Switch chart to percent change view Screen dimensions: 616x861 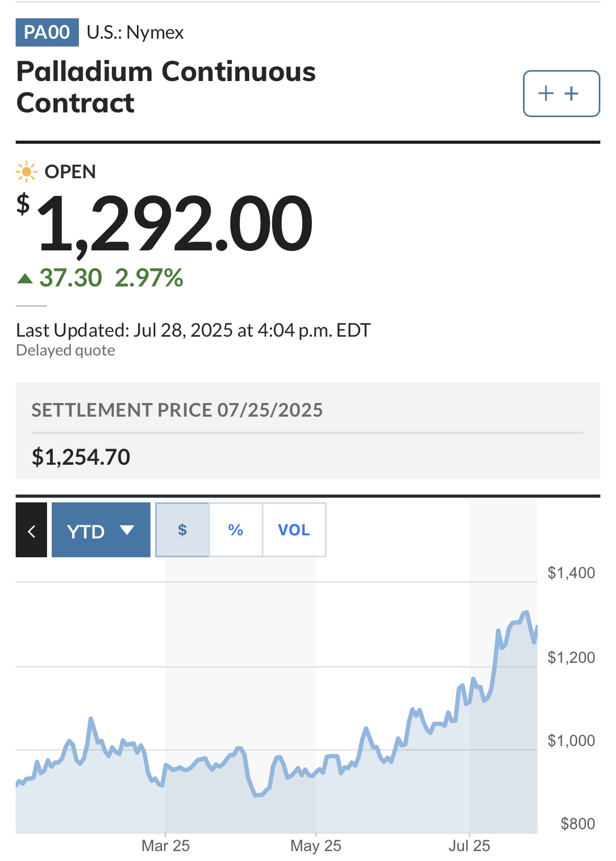pyautogui.click(x=236, y=530)
